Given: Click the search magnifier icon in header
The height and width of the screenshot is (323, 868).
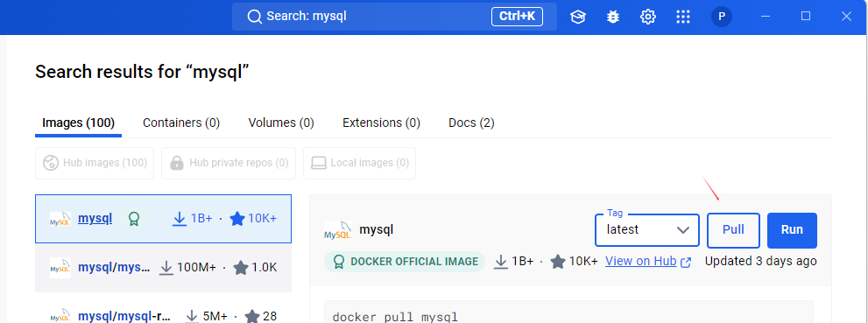Looking at the screenshot, I should 254,17.
